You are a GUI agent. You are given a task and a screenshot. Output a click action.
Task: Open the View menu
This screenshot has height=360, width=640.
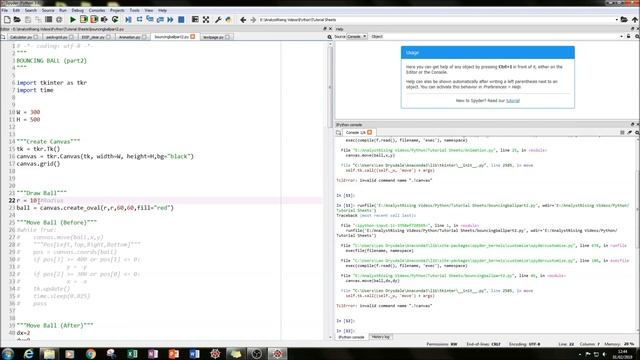tap(149, 10)
